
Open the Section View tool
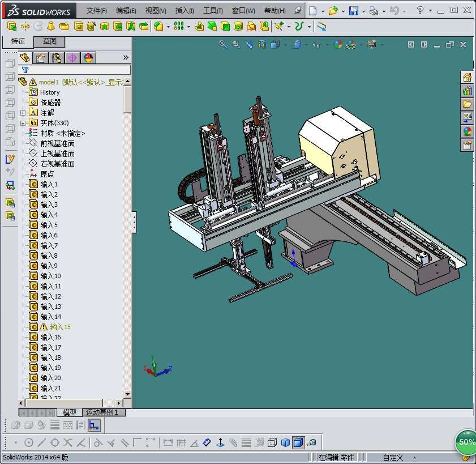pos(262,44)
